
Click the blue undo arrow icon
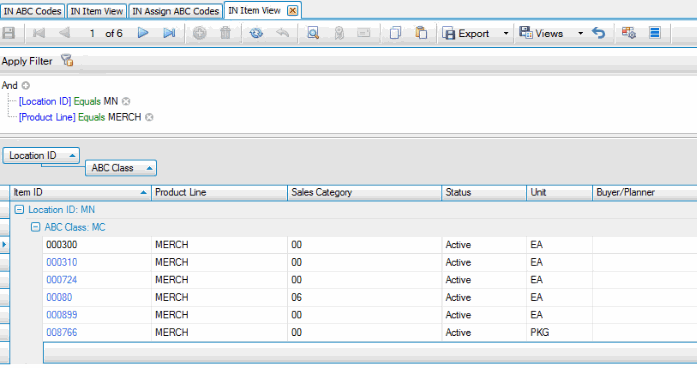point(599,33)
